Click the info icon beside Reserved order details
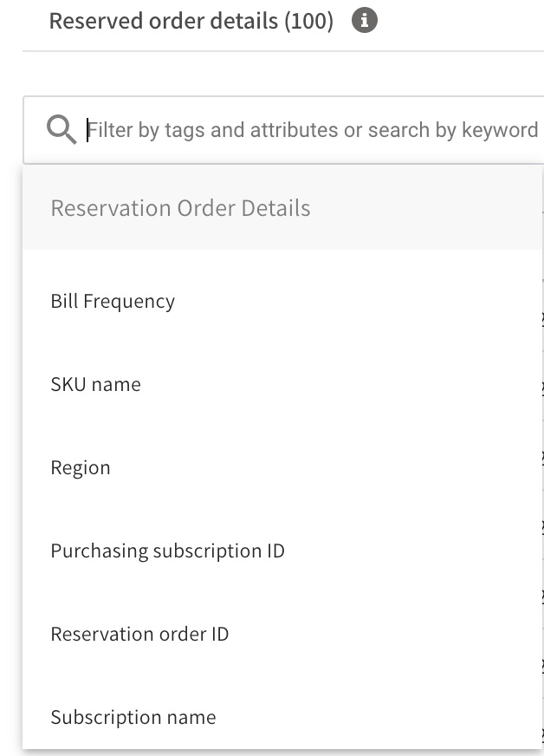544x756 pixels. click(x=365, y=22)
